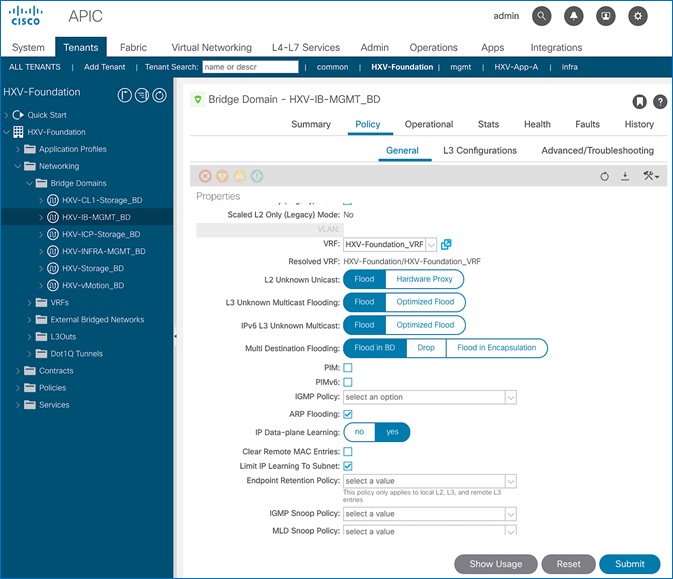Click the middle tenant panel list icon
Image resolution: width=673 pixels, height=579 pixels.
tap(142, 95)
